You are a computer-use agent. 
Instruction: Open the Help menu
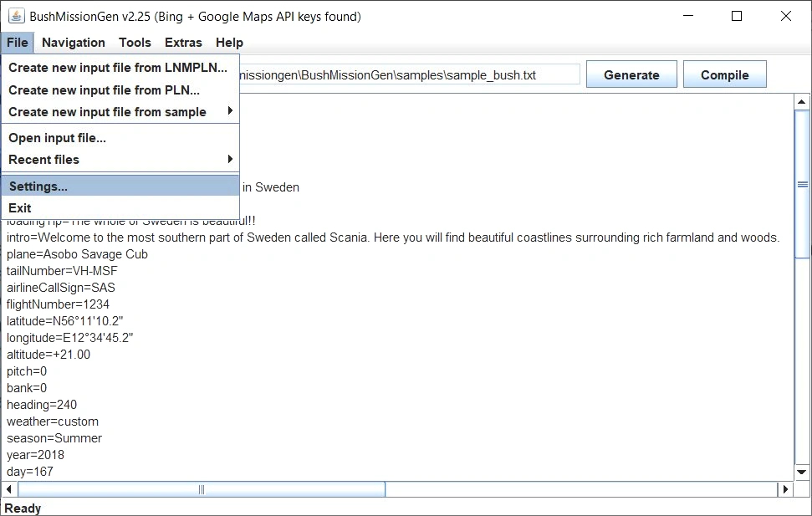tap(229, 43)
